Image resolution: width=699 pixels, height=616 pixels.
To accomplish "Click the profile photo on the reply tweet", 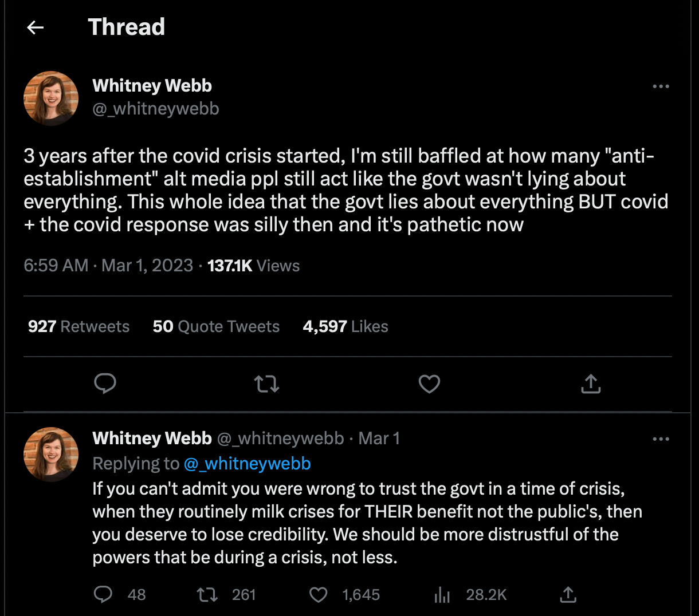I will pyautogui.click(x=51, y=454).
